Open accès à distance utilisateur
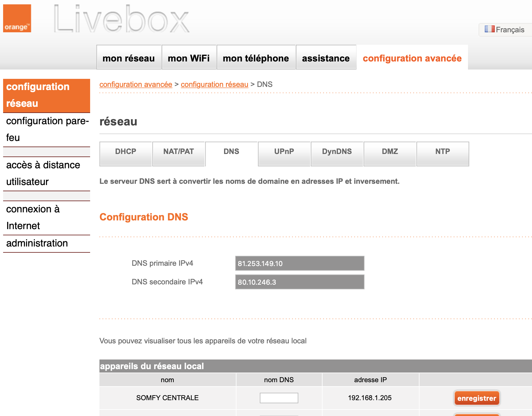Screen dimensions: 532x416 tap(47, 174)
